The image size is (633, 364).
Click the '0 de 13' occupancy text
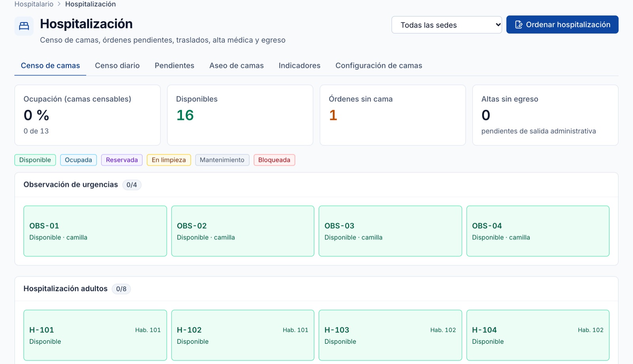[x=36, y=131]
